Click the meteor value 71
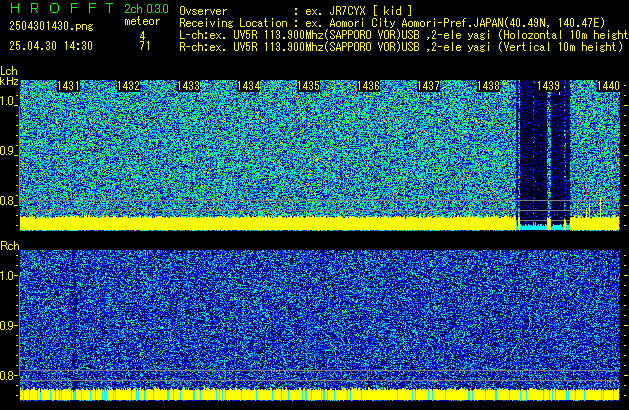The width and height of the screenshot is (629, 410). pyautogui.click(x=145, y=46)
